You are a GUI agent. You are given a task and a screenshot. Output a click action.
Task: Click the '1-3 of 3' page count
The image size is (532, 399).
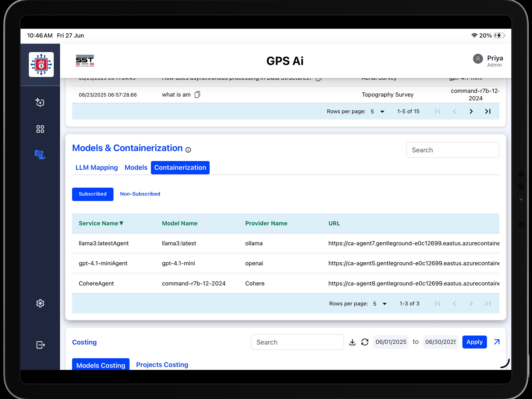(x=409, y=304)
